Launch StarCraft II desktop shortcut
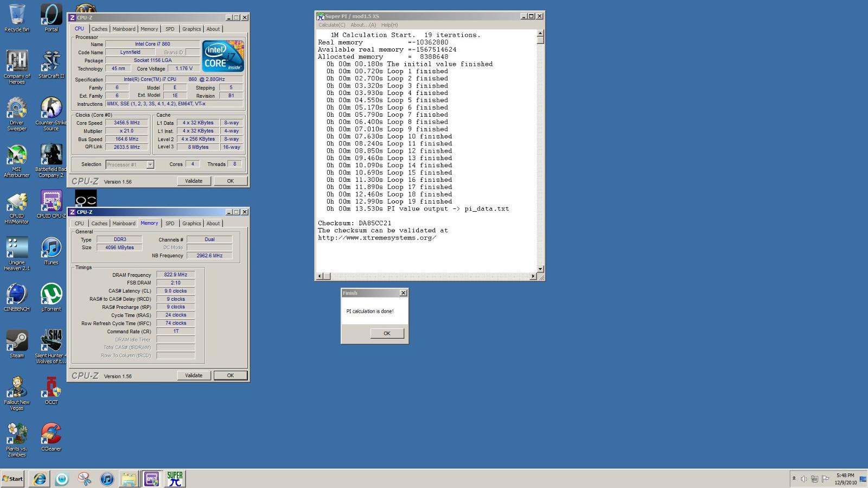This screenshot has width=868, height=488. tap(51, 65)
